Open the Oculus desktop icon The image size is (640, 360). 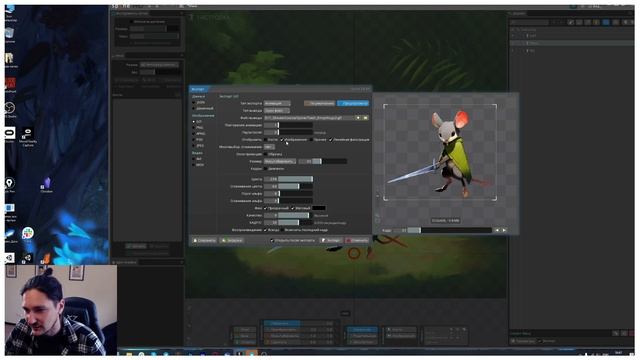(x=10, y=134)
